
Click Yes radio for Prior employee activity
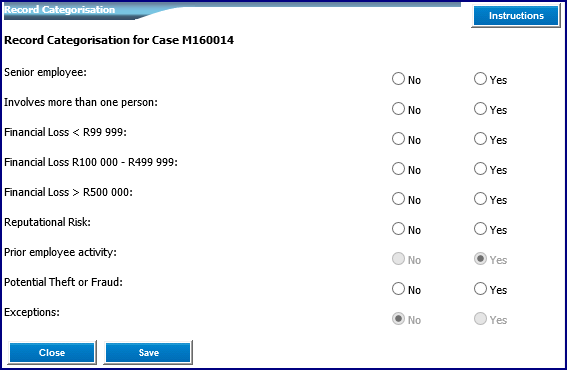pyautogui.click(x=480, y=259)
